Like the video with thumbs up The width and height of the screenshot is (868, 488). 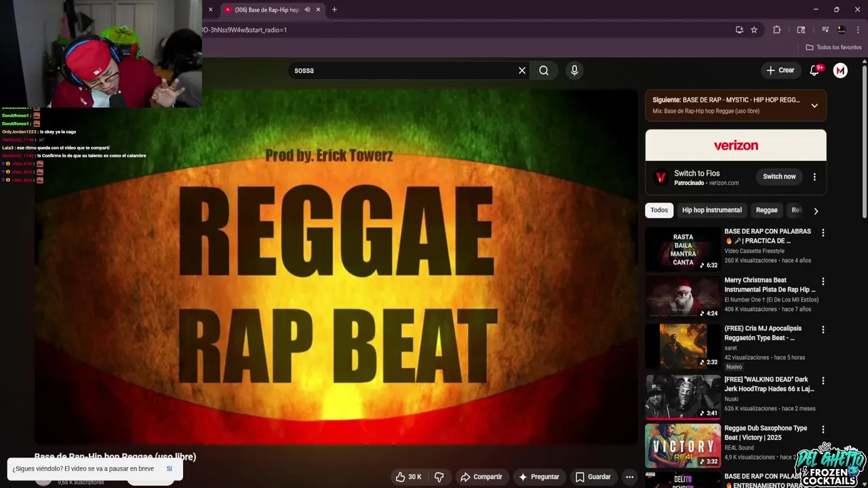[x=409, y=477]
